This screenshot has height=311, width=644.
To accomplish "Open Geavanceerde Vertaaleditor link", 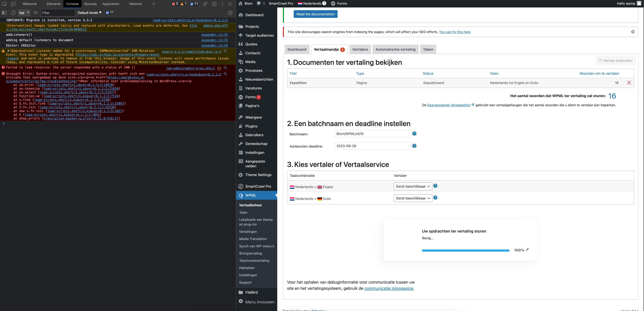I will pos(449,105).
